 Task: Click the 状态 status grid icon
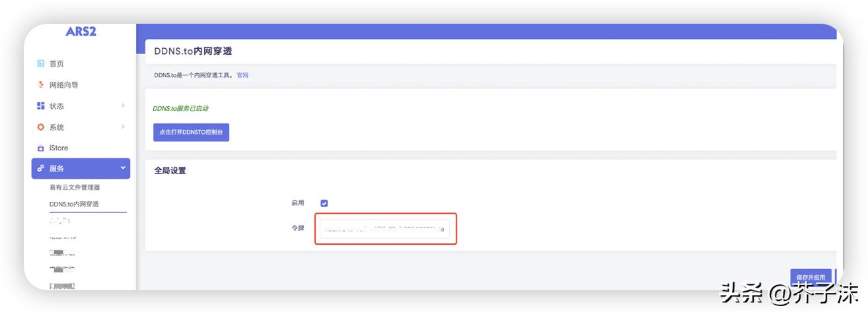pos(40,106)
